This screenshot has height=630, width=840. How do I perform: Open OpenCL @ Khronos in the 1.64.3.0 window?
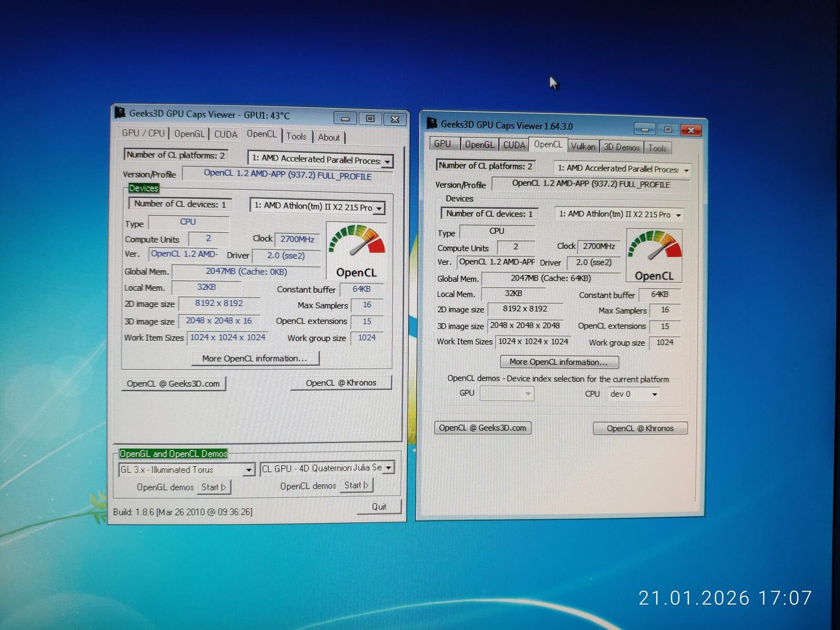coord(640,428)
